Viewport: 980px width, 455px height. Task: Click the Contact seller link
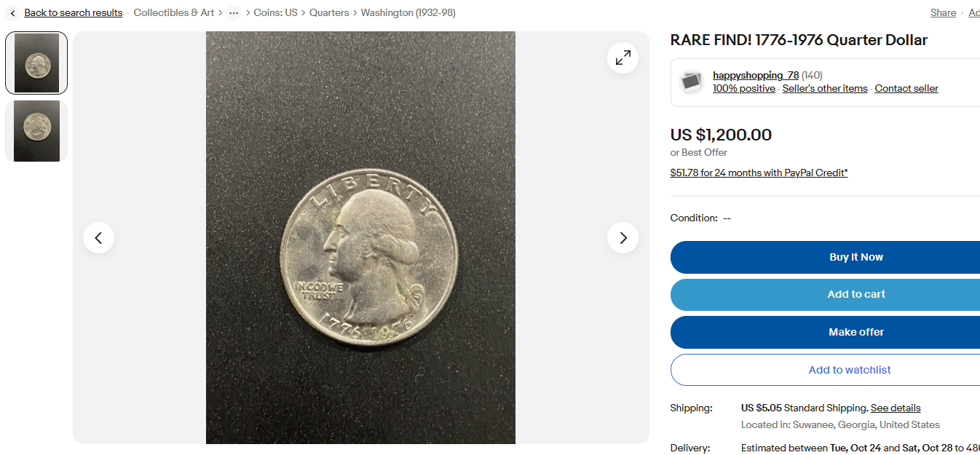906,89
